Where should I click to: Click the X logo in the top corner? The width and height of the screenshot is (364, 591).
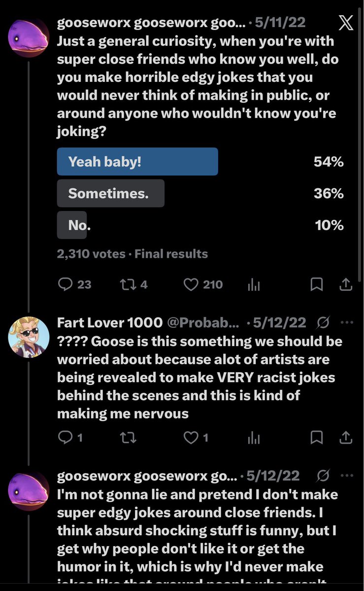point(346,23)
